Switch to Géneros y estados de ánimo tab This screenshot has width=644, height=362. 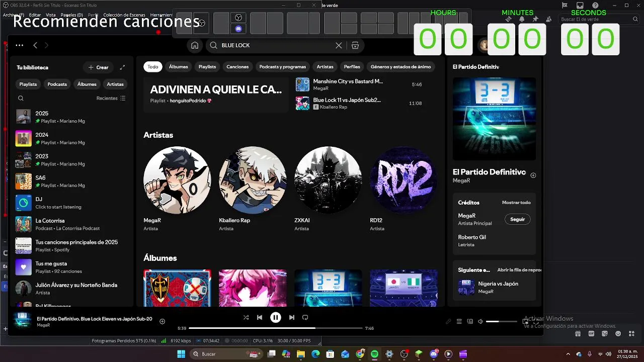click(x=400, y=67)
